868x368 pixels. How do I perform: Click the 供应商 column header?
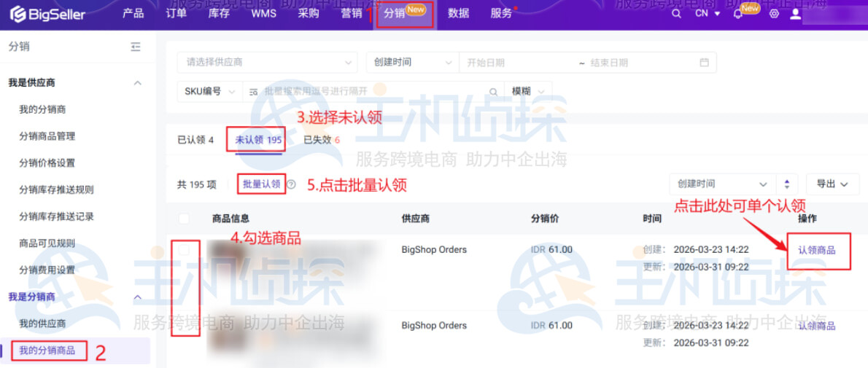click(415, 219)
